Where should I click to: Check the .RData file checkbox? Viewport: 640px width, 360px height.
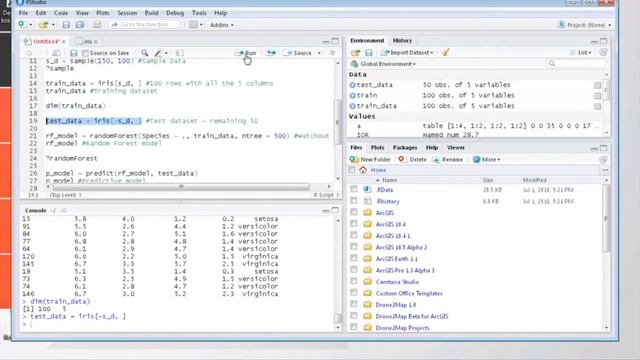353,189
